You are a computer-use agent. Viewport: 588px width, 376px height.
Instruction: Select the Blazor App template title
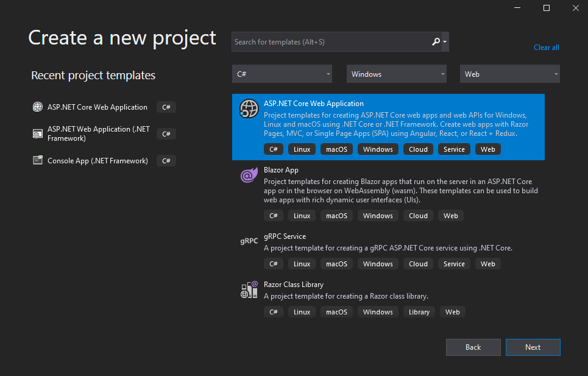point(281,170)
